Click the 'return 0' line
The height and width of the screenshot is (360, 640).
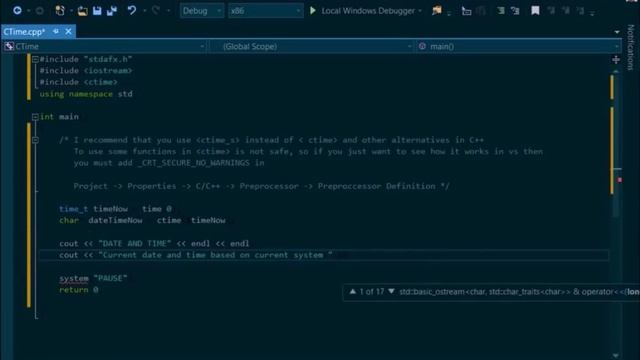click(x=79, y=290)
